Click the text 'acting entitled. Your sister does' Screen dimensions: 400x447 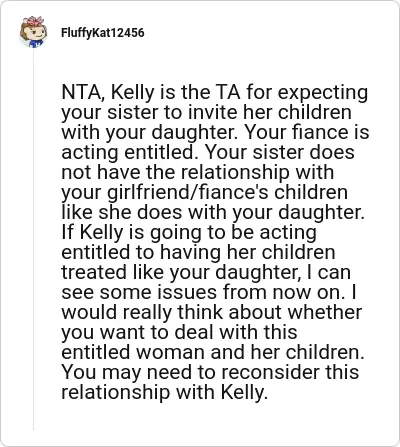pyautogui.click(x=208, y=152)
